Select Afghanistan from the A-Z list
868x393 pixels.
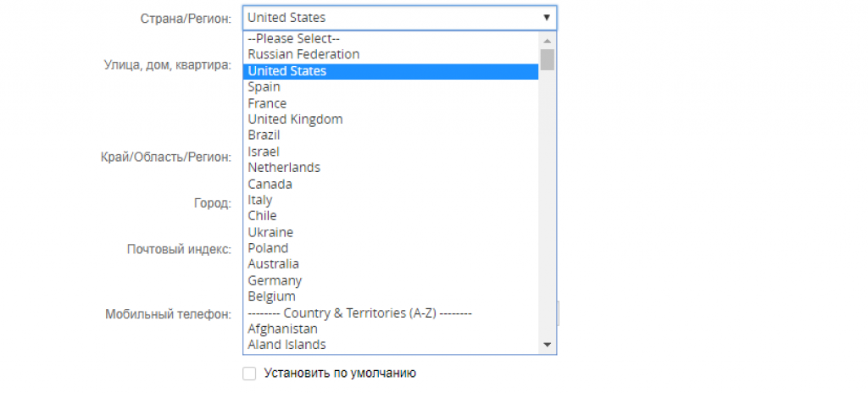point(282,329)
